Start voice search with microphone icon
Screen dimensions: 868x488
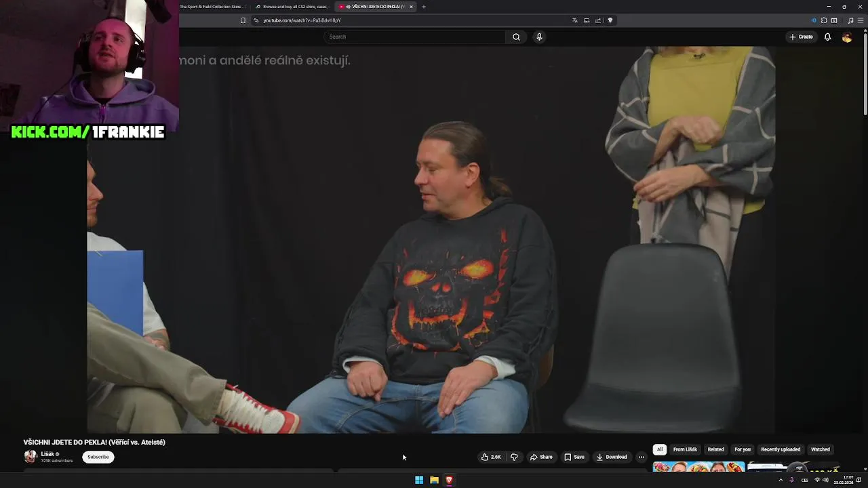(539, 37)
